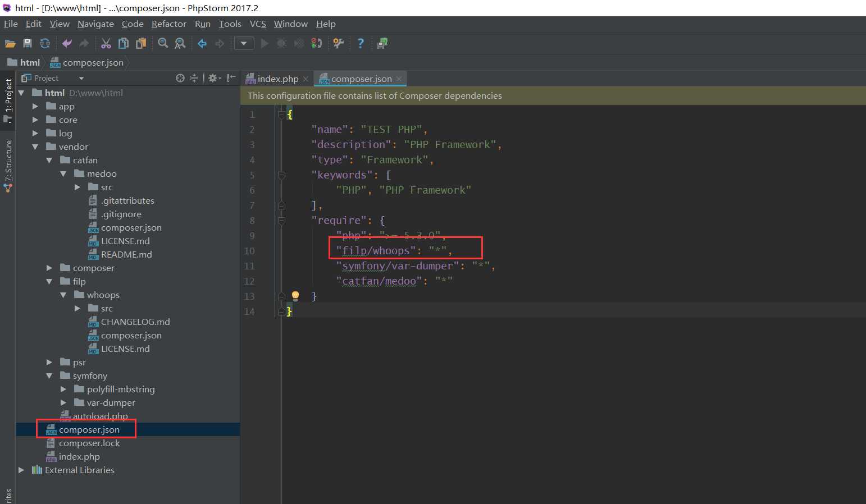The image size is (866, 504).
Task: Collapse the medoo folder
Action: (x=63, y=173)
